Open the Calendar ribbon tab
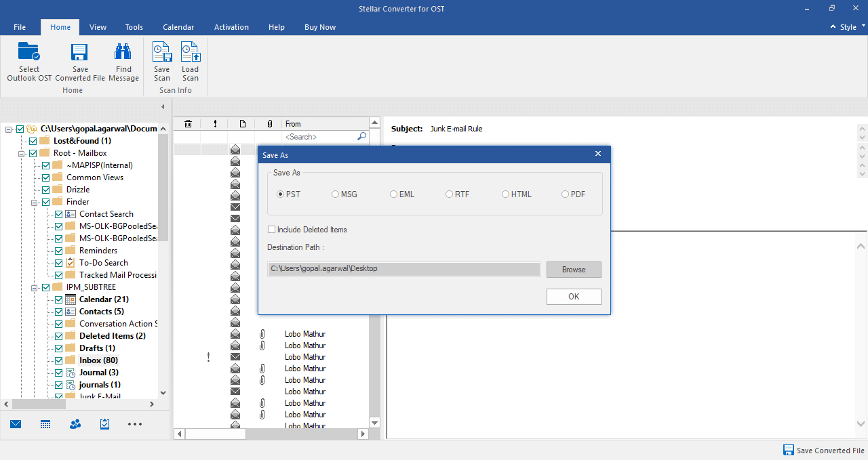Image resolution: width=868 pixels, height=460 pixels. pos(178,27)
